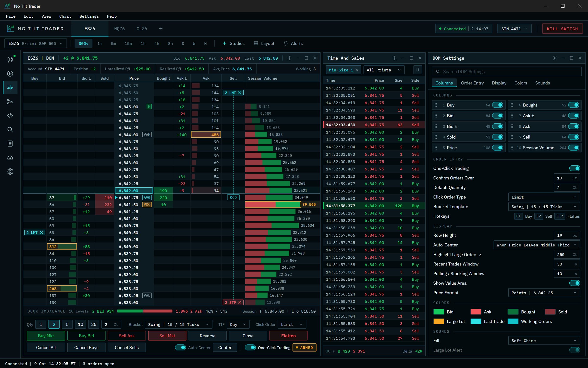Image resolution: width=588 pixels, height=368 pixels.
Task: Toggle the Session Volume column switch
Action: coord(574,148)
